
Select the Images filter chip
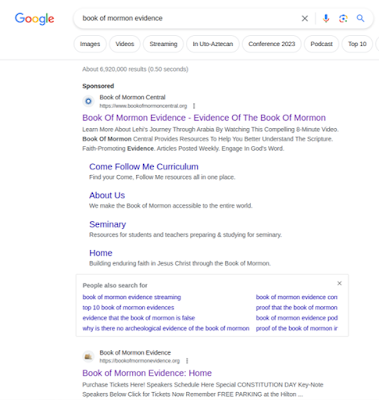(90, 44)
